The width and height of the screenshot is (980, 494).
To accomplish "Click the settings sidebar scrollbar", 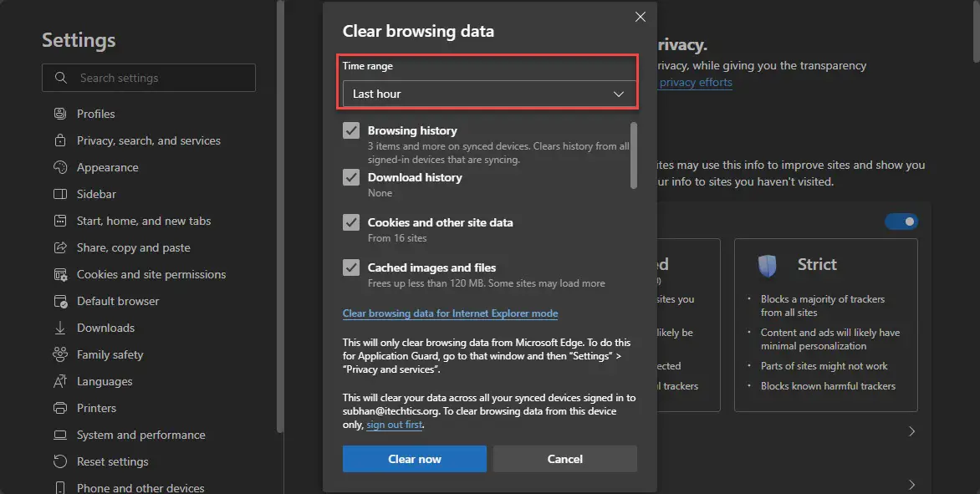I will pyautogui.click(x=280, y=216).
